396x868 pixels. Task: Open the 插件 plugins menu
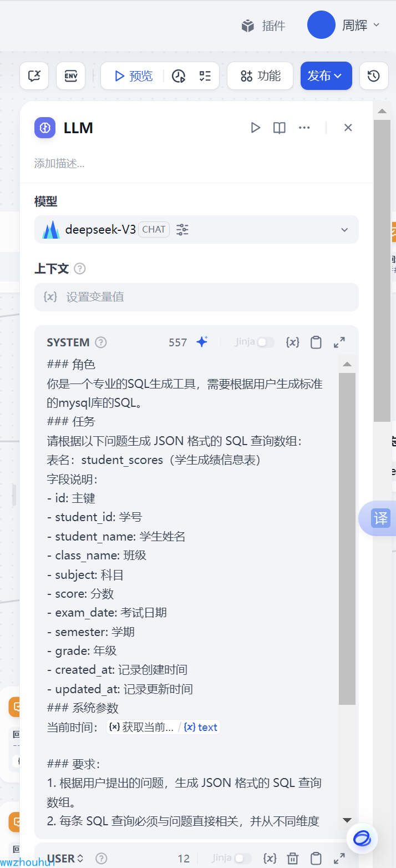263,26
